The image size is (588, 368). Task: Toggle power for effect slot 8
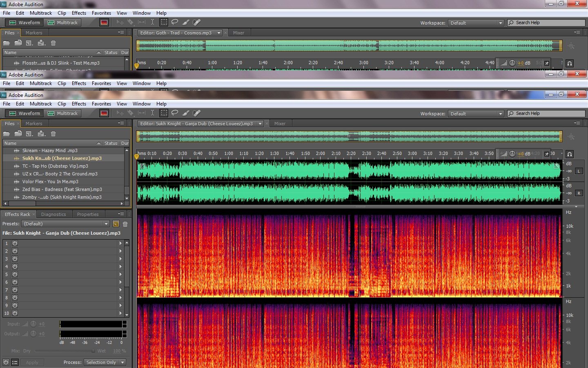tap(15, 297)
